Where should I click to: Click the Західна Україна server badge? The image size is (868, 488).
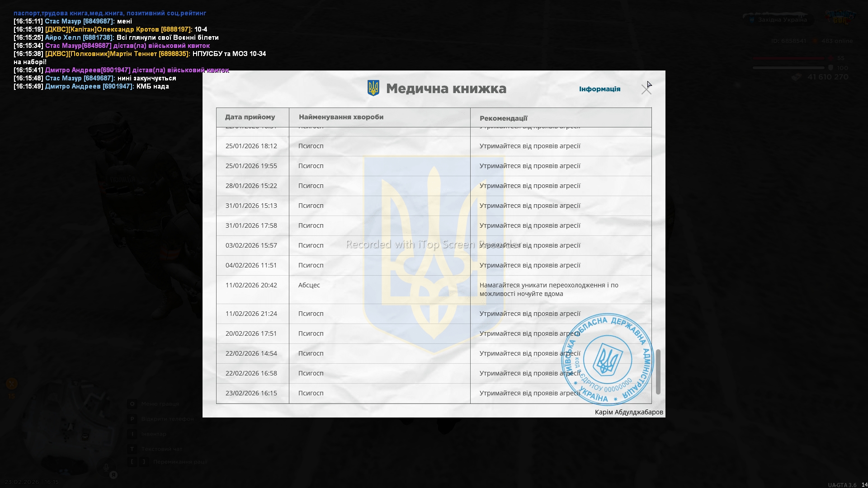[778, 20]
